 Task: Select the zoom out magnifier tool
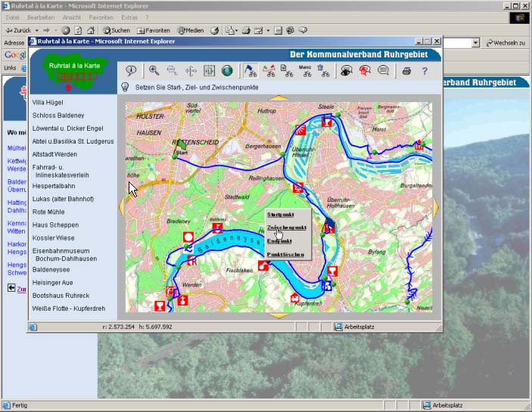tap(173, 71)
